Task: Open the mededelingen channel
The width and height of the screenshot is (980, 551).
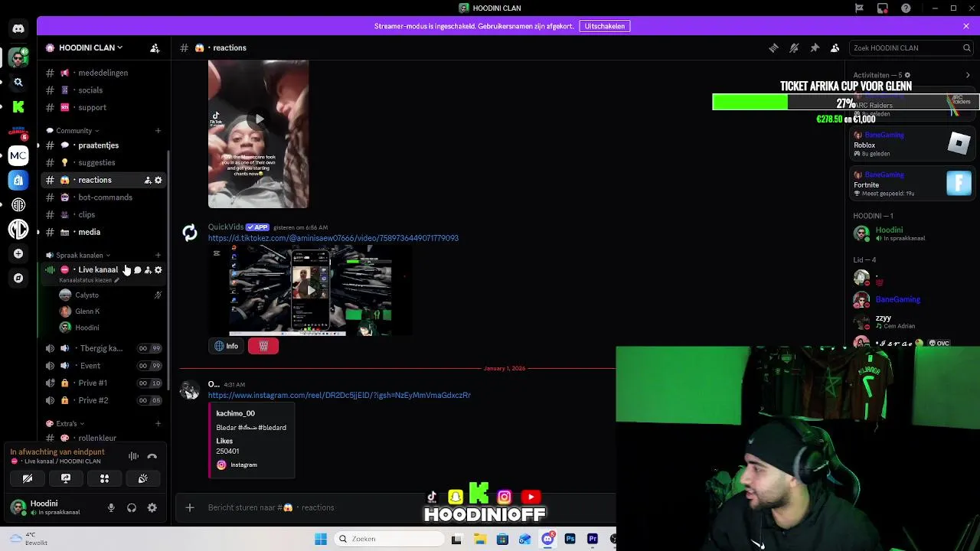Action: tap(103, 73)
